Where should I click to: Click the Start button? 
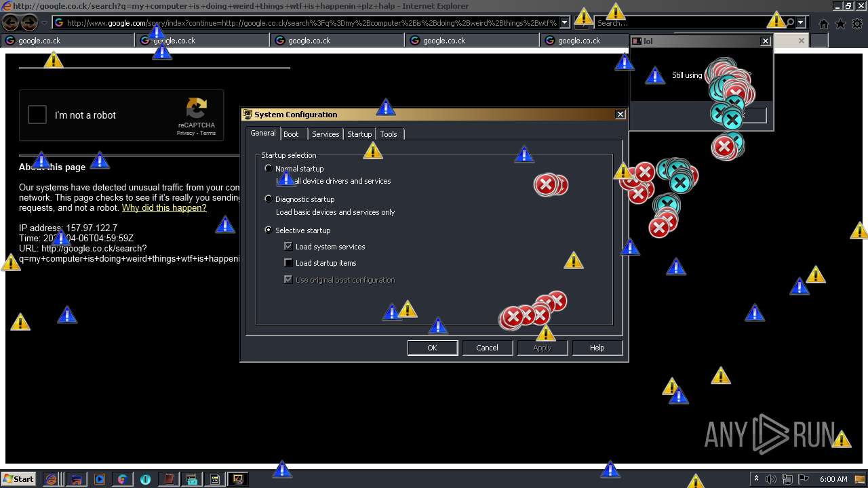[19, 479]
